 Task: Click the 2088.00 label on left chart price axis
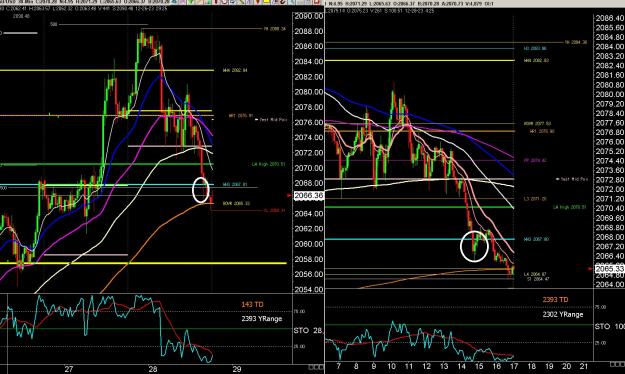[x=309, y=31]
